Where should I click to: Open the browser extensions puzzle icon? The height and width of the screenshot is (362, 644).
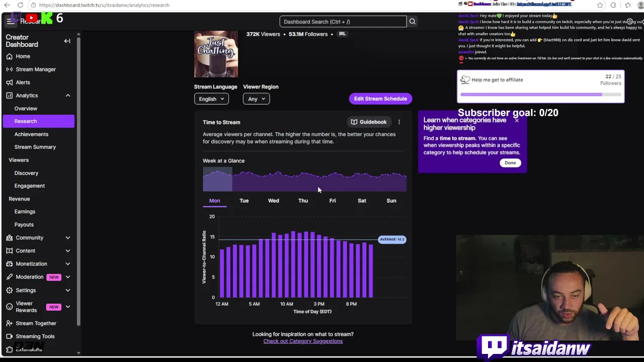click(x=613, y=5)
